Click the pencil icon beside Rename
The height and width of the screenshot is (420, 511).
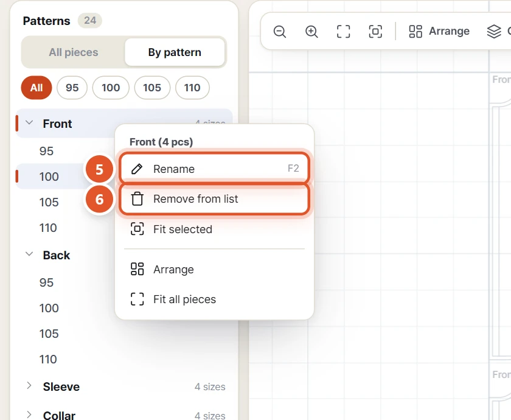pos(137,169)
